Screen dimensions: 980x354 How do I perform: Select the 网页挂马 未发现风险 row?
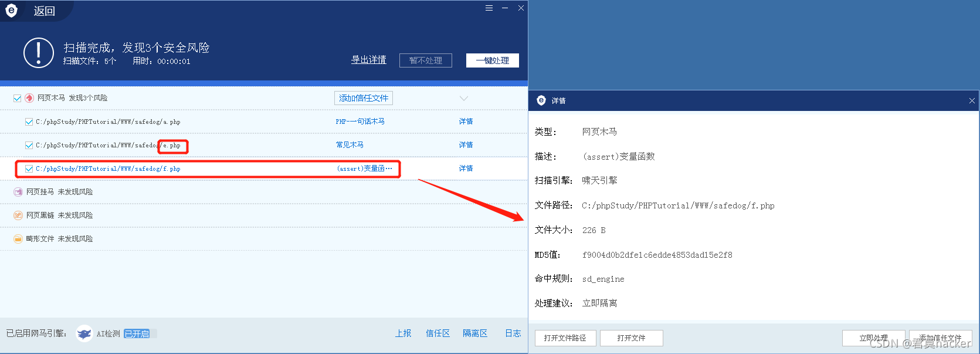coord(264,192)
